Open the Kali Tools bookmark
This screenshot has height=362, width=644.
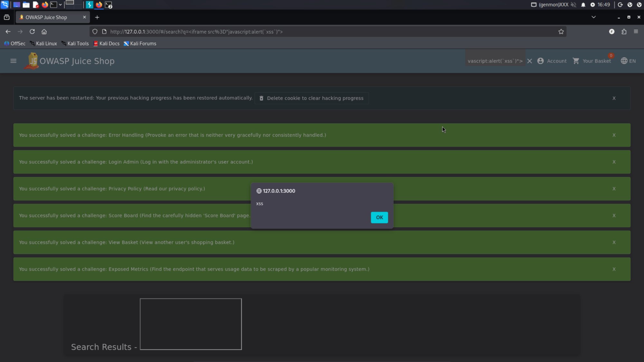(x=75, y=43)
